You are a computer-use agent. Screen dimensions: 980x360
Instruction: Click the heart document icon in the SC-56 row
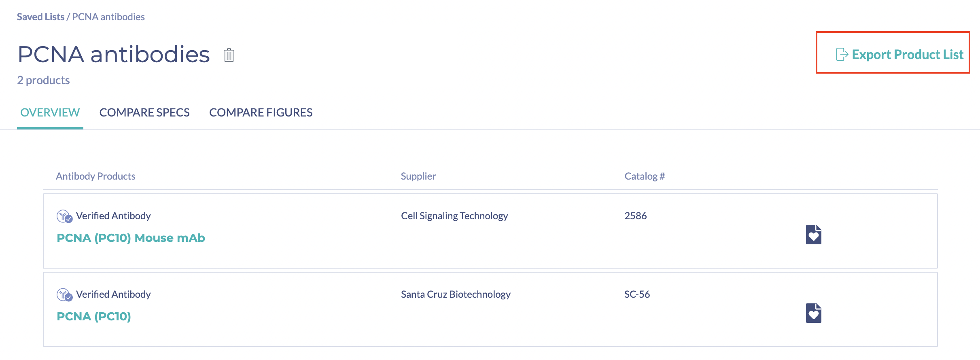813,313
